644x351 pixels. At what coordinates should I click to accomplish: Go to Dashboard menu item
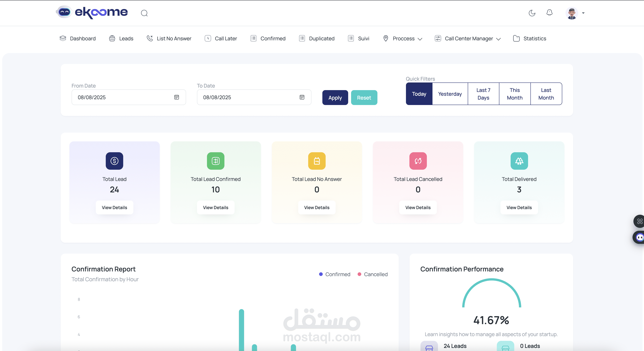[77, 39]
